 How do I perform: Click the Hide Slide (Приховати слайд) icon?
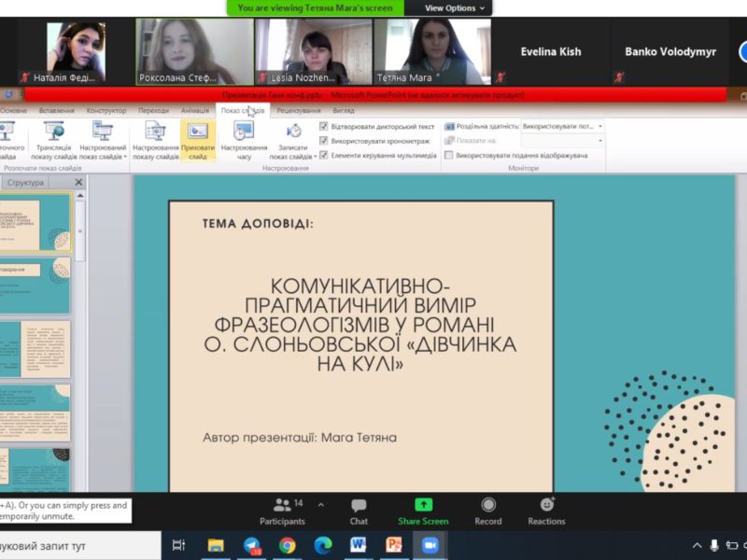coord(197,138)
